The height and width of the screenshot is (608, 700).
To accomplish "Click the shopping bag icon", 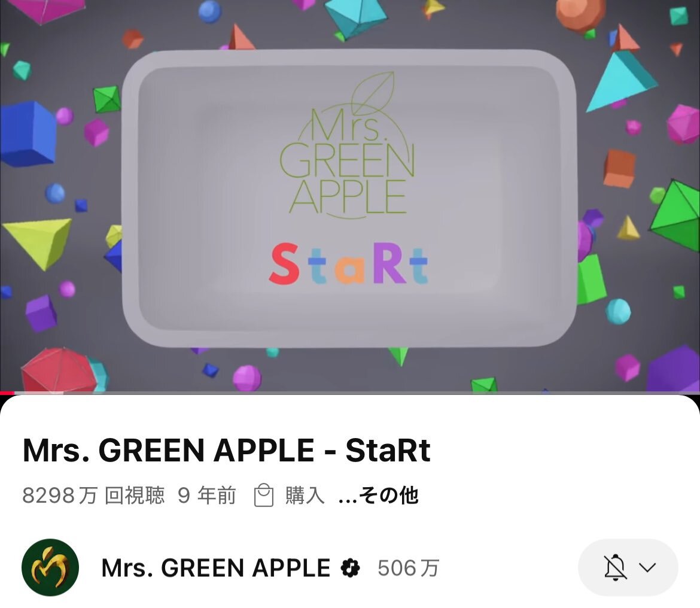I will pyautogui.click(x=263, y=495).
